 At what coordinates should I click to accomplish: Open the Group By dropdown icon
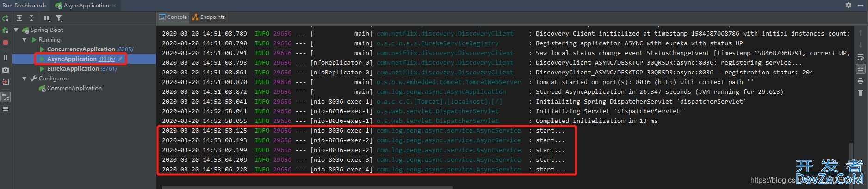coord(47,18)
